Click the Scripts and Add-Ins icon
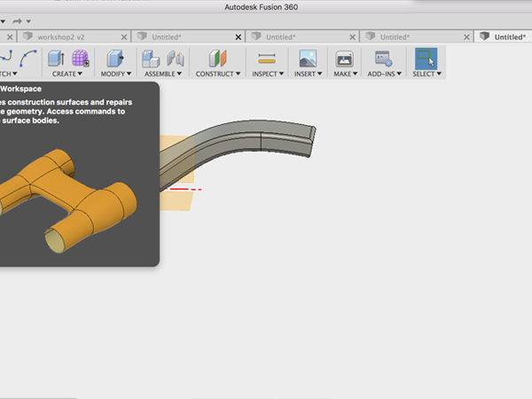532x399 pixels. coord(383,59)
